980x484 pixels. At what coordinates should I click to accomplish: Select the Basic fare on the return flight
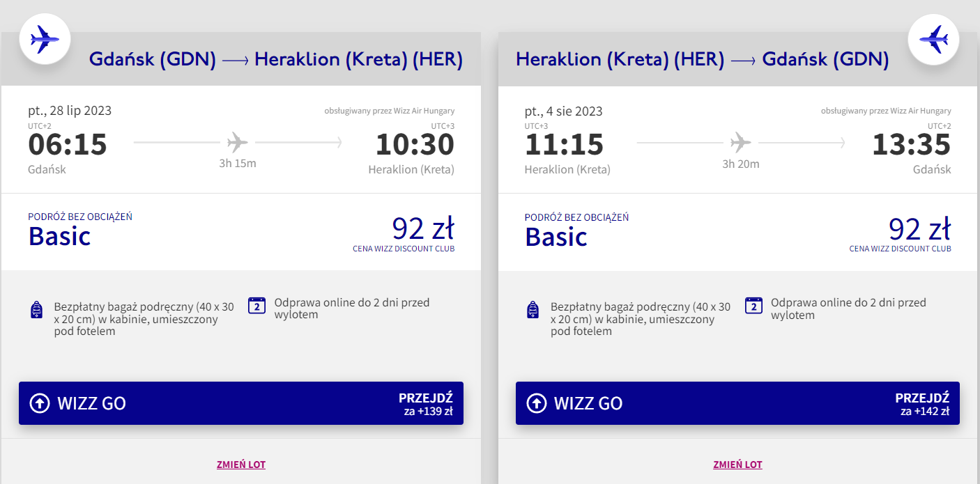coord(556,236)
